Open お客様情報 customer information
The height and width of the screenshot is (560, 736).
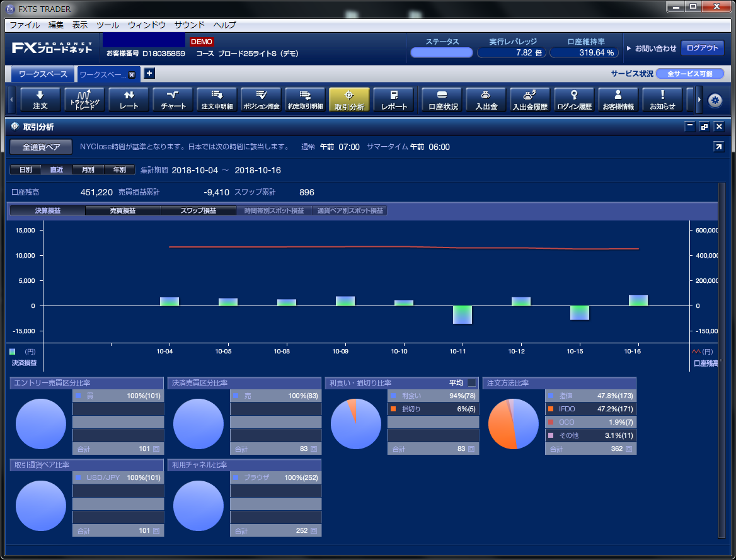pyautogui.click(x=618, y=100)
